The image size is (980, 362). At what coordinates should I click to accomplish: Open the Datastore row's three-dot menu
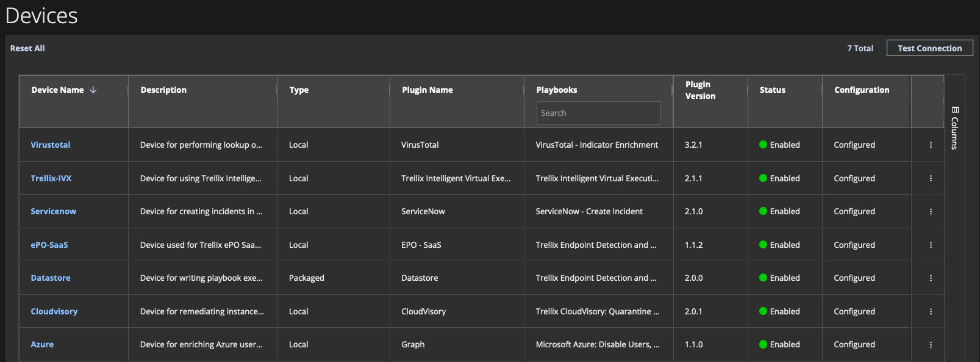[931, 278]
